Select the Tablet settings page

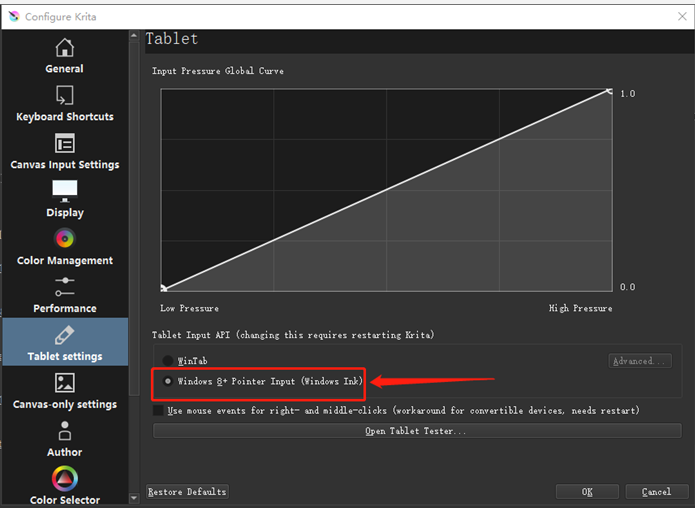coord(65,342)
